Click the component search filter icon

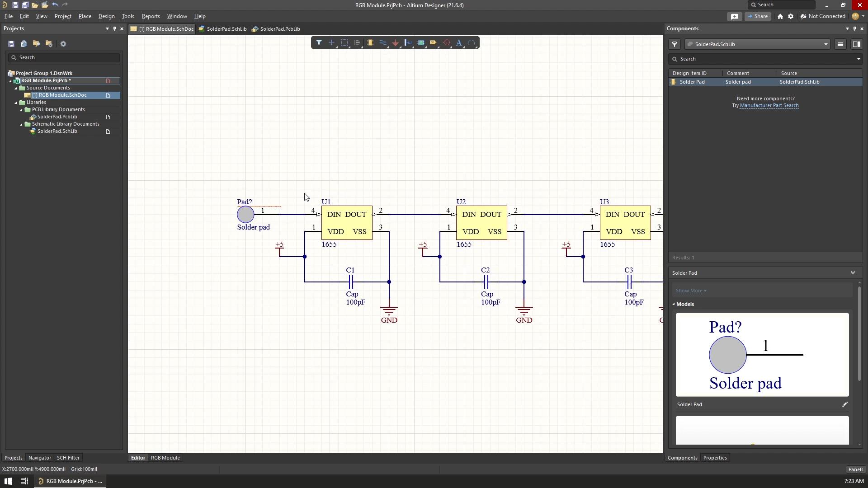[x=674, y=43]
